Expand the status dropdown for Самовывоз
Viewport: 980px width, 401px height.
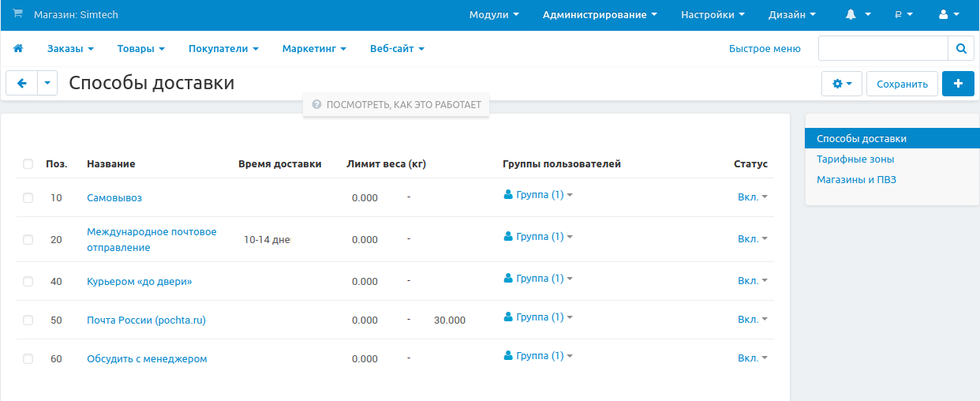(x=752, y=197)
